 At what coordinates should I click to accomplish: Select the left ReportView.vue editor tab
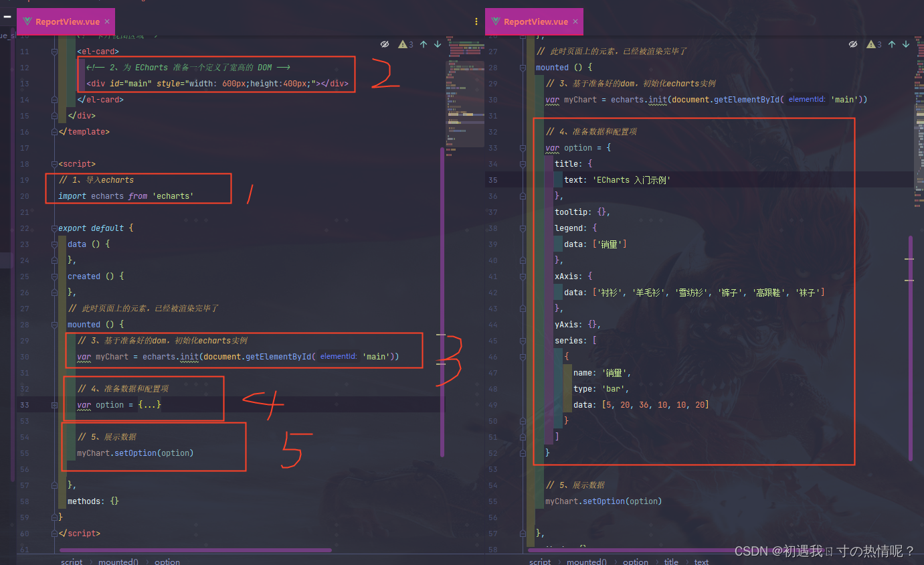pos(66,21)
